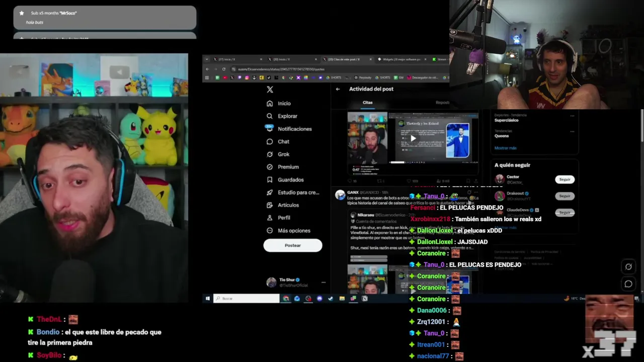Share the video post
This screenshot has height=362, width=644.
click(476, 181)
